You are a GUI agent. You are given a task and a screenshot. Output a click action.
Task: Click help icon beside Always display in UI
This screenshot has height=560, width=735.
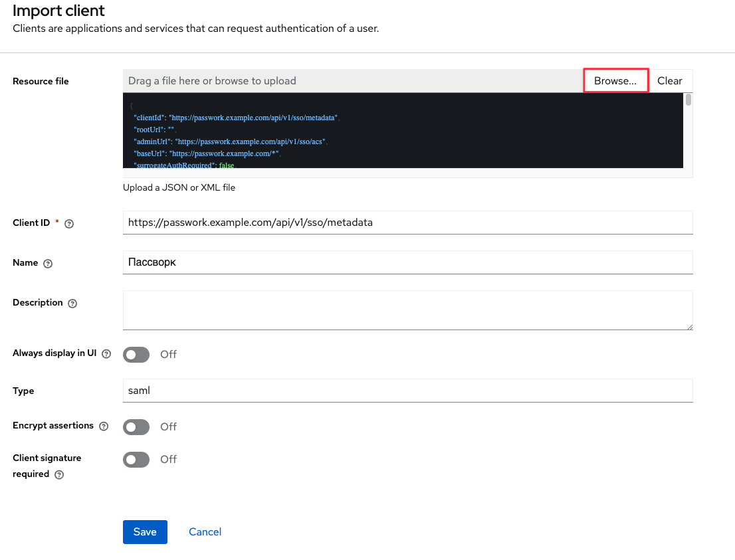(106, 353)
